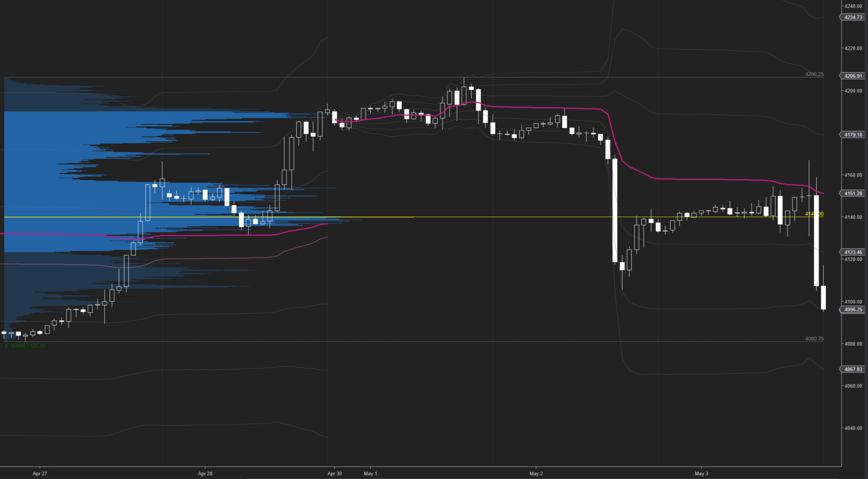Click the 4080.00 price axis label

tap(853, 344)
